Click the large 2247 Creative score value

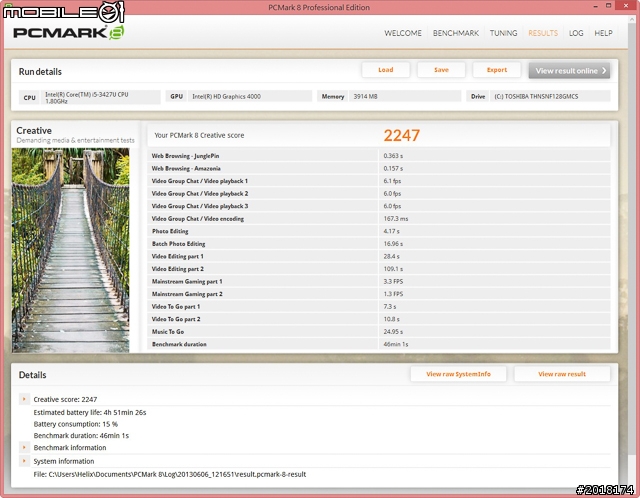pos(402,136)
